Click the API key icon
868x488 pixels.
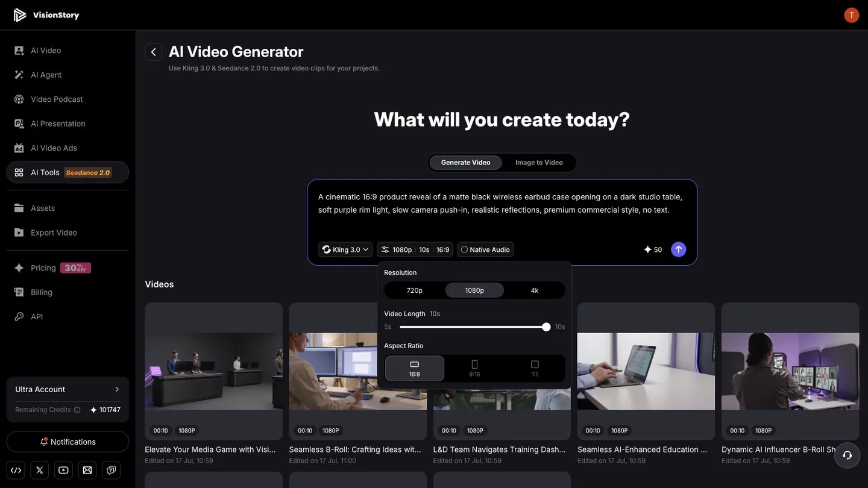[x=19, y=317]
